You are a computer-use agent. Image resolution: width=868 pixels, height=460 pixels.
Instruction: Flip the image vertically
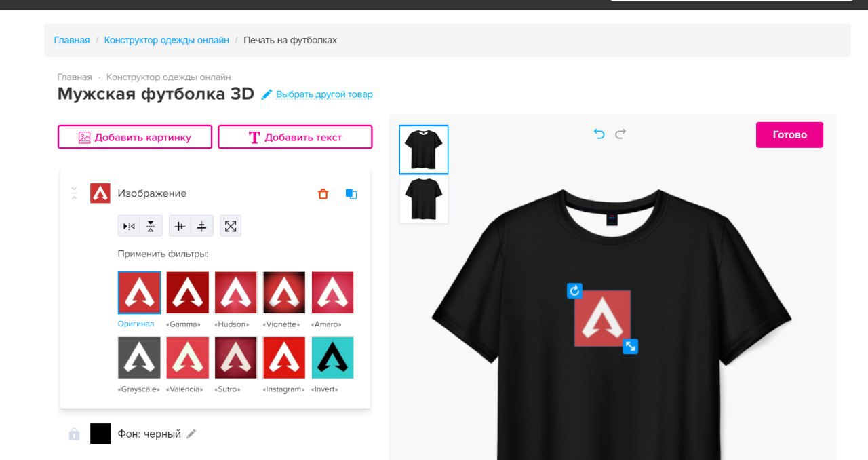151,226
